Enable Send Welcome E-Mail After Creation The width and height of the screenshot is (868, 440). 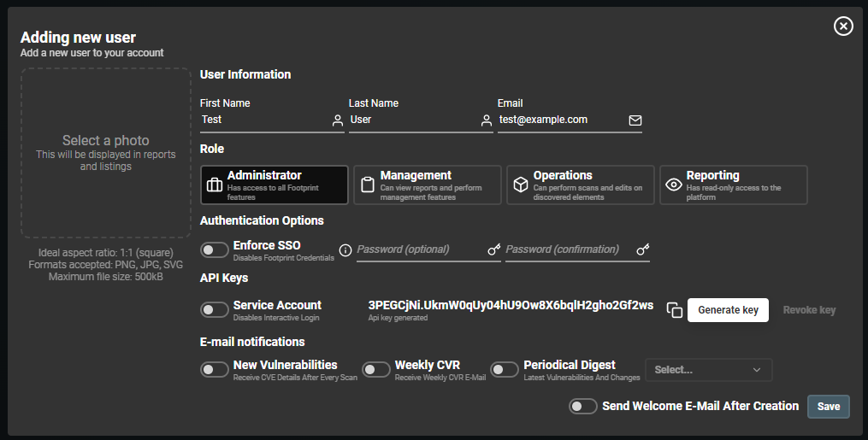pos(582,407)
